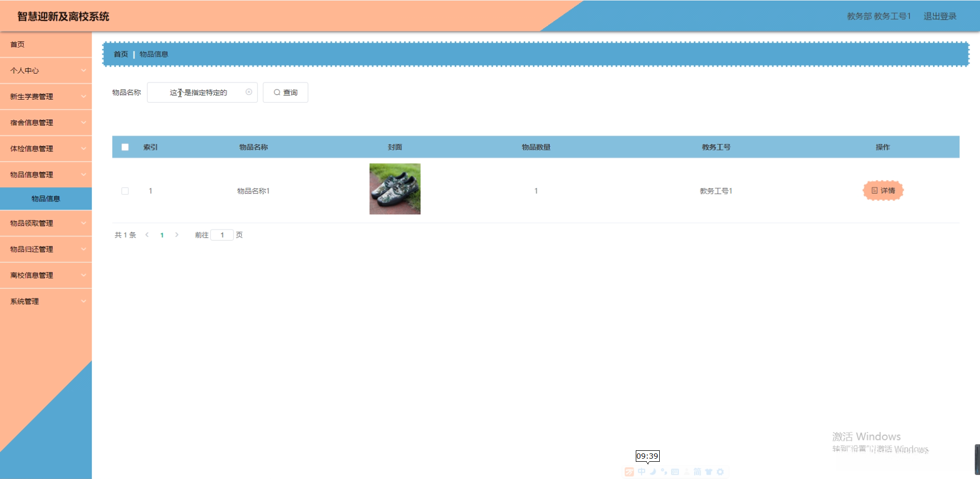980x479 pixels.
Task: Click the 物品名称1 table cell
Action: 253,191
